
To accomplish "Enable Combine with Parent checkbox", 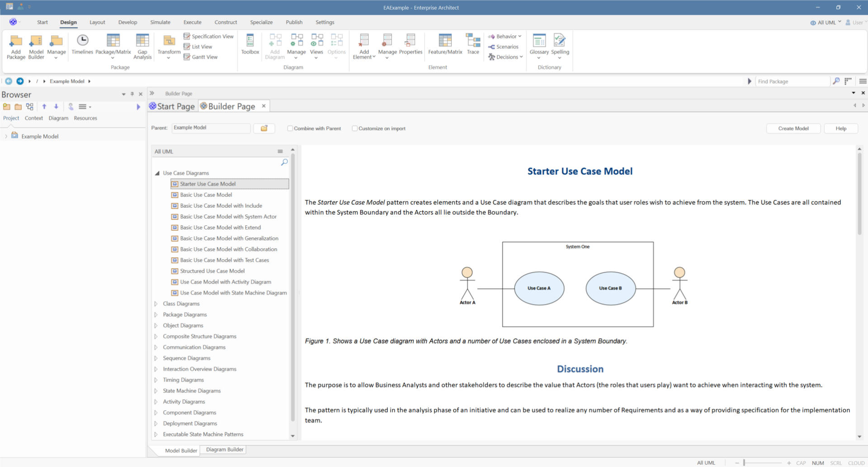I will tap(290, 129).
